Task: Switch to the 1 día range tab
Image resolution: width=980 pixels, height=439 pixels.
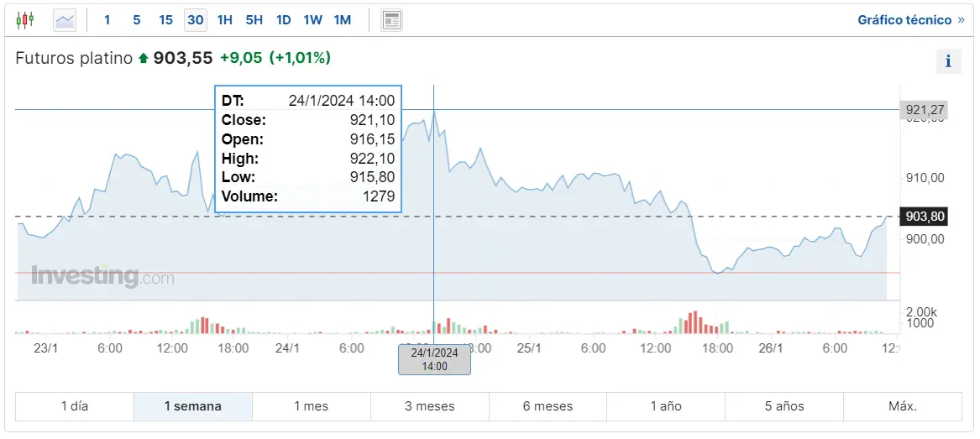Action: coord(75,406)
